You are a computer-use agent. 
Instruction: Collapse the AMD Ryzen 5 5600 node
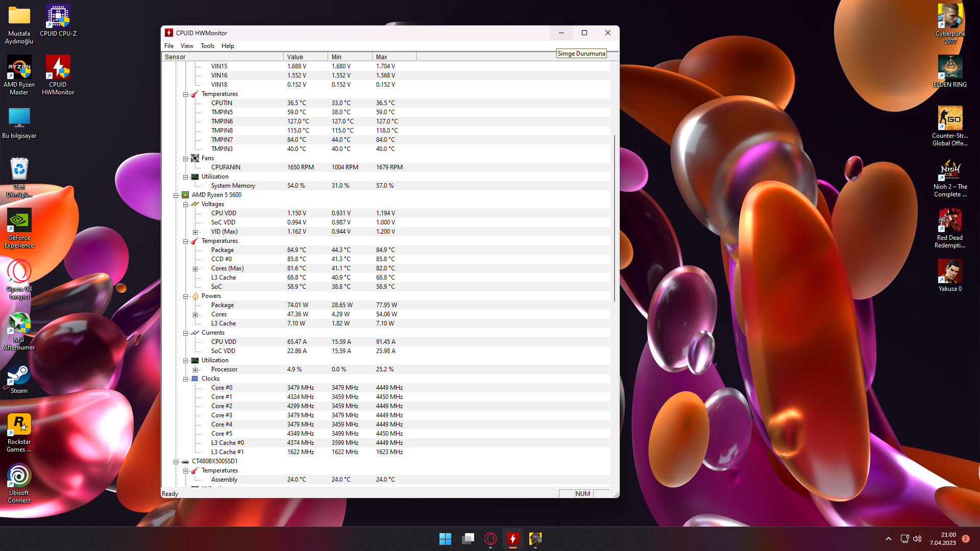pos(176,195)
